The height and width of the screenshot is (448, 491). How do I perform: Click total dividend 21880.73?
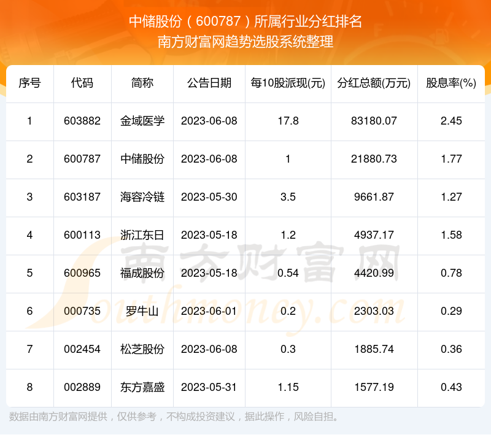coord(374,159)
